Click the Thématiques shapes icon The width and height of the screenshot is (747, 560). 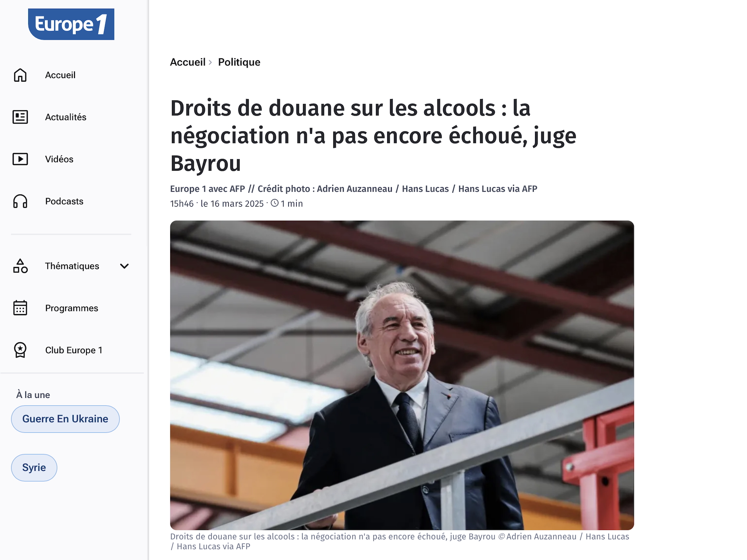click(x=20, y=266)
